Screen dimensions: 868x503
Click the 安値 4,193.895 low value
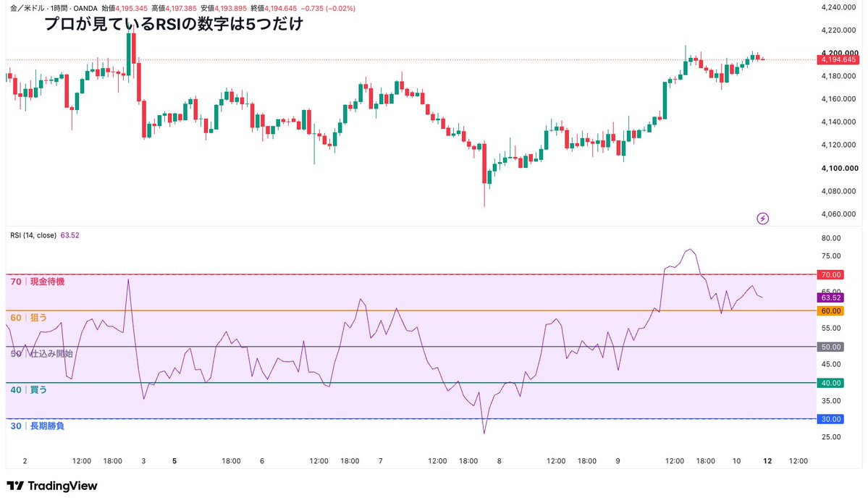[x=223, y=8]
